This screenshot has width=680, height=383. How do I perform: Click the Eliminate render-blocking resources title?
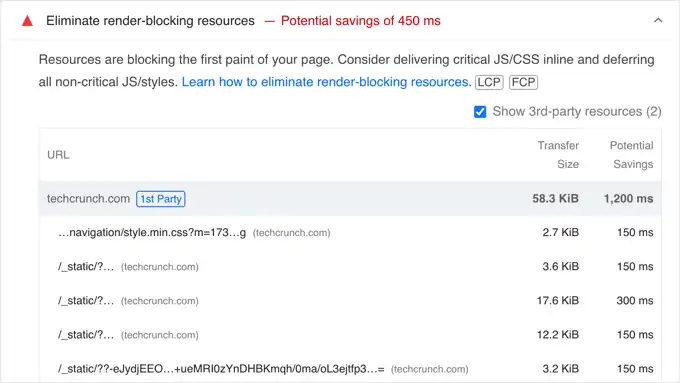(x=150, y=21)
